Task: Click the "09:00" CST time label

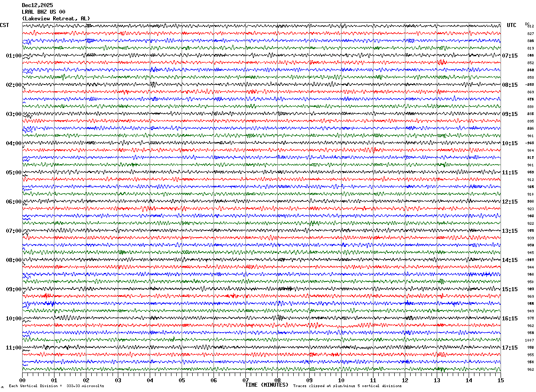Action: point(14,289)
